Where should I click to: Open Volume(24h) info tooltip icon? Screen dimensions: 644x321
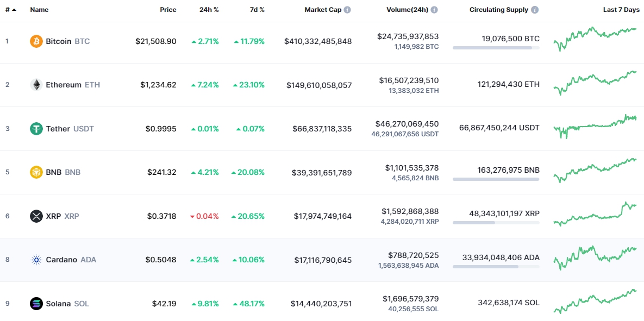pyautogui.click(x=434, y=10)
